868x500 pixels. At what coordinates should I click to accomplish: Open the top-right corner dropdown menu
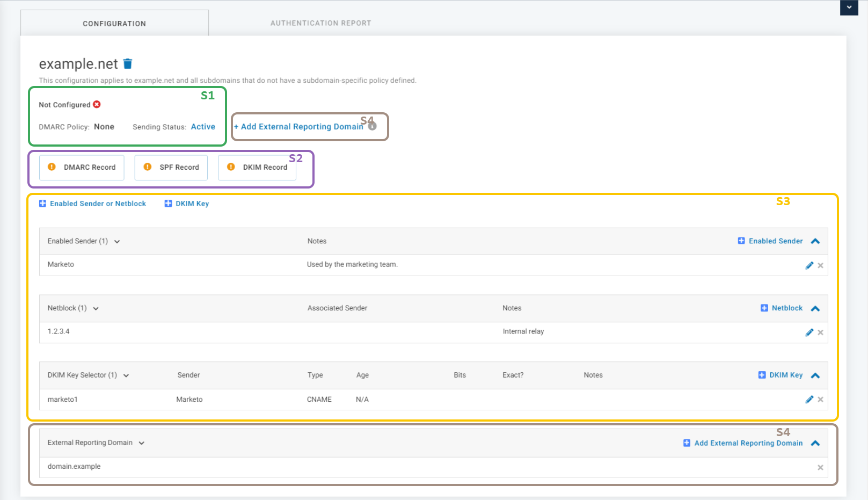click(849, 8)
